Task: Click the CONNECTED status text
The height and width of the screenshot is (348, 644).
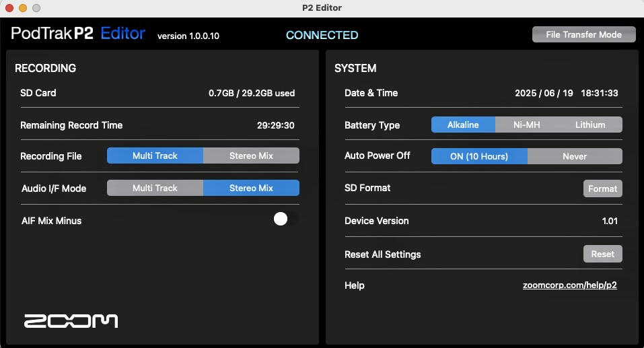Action: point(322,35)
